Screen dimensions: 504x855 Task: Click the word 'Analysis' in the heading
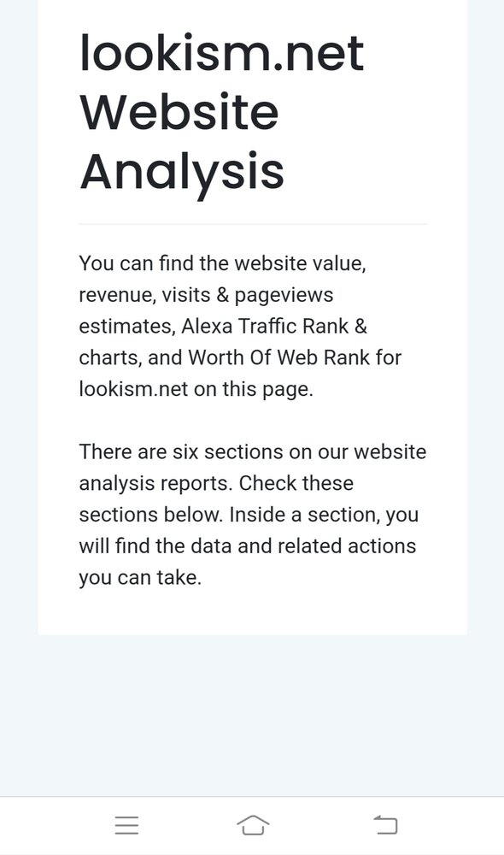point(182,172)
